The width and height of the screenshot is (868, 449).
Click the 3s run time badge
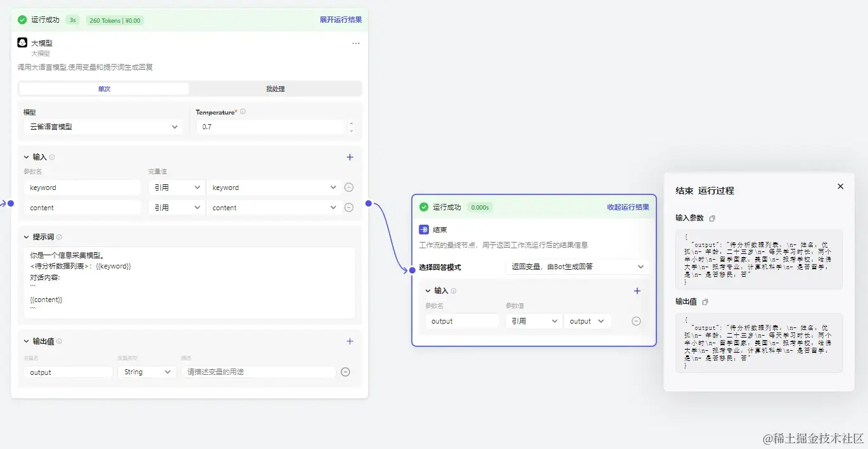[73, 20]
